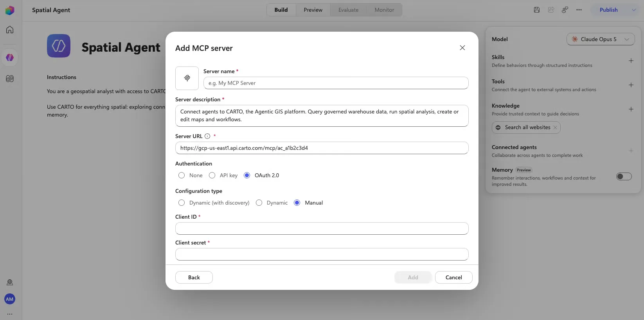Click the Spatial Agent title in top bar
This screenshot has width=644, height=320.
click(51, 10)
